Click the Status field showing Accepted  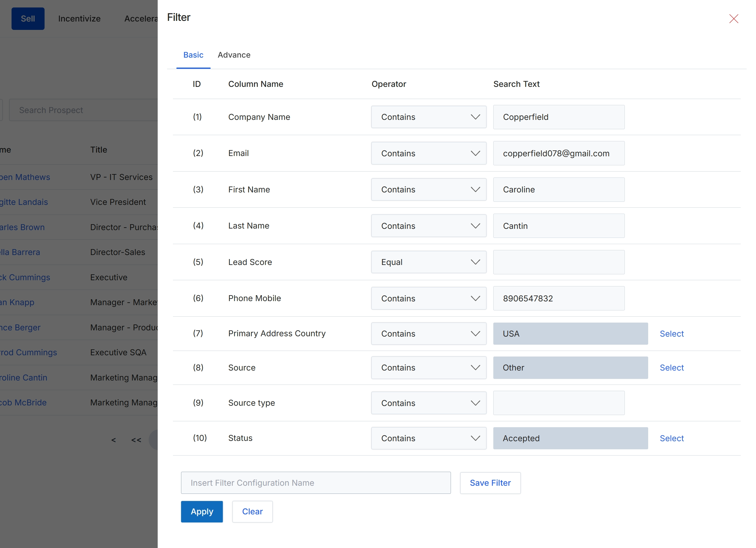pyautogui.click(x=571, y=438)
